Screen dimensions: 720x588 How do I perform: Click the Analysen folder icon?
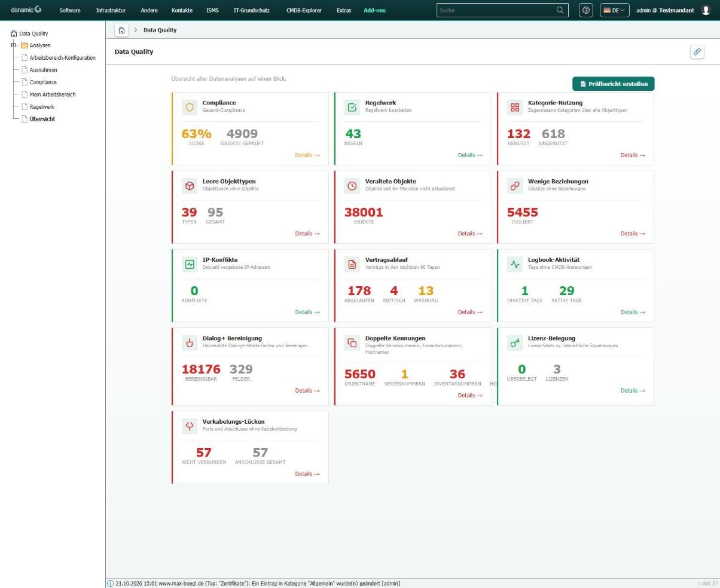25,45
